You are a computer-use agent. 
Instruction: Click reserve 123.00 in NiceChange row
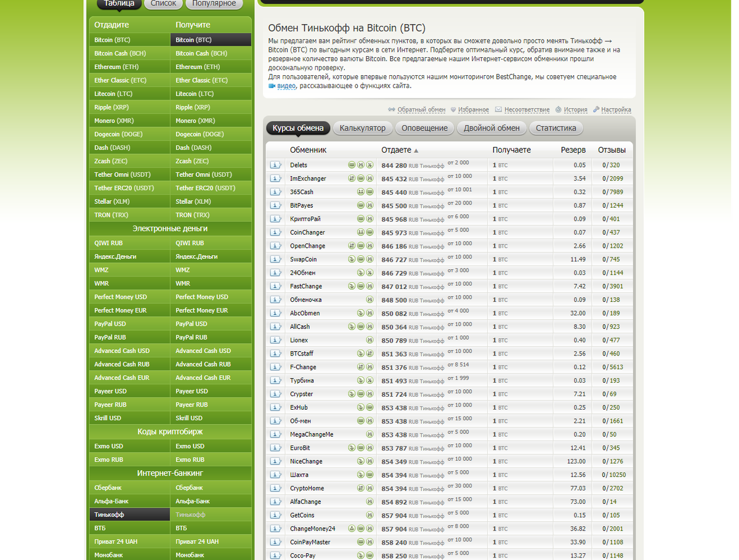click(x=576, y=461)
